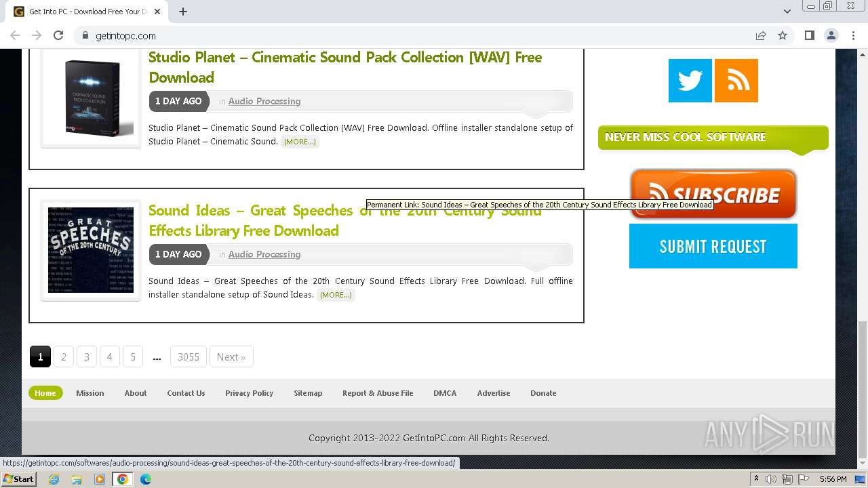Show hidden tray icons arrow
868x488 pixels.
[756, 479]
